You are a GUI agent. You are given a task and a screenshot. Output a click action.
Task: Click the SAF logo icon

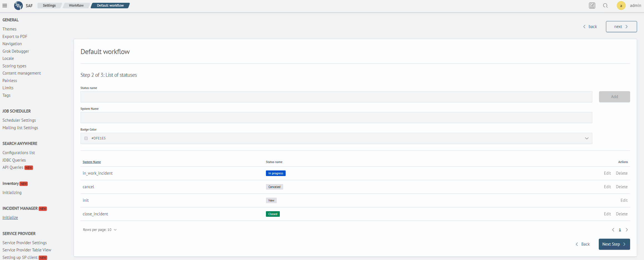18,6
